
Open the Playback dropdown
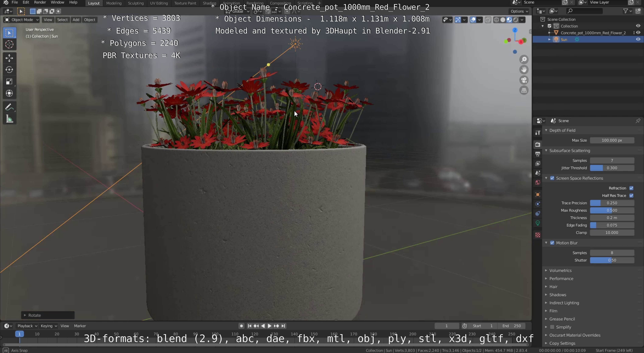(x=27, y=326)
